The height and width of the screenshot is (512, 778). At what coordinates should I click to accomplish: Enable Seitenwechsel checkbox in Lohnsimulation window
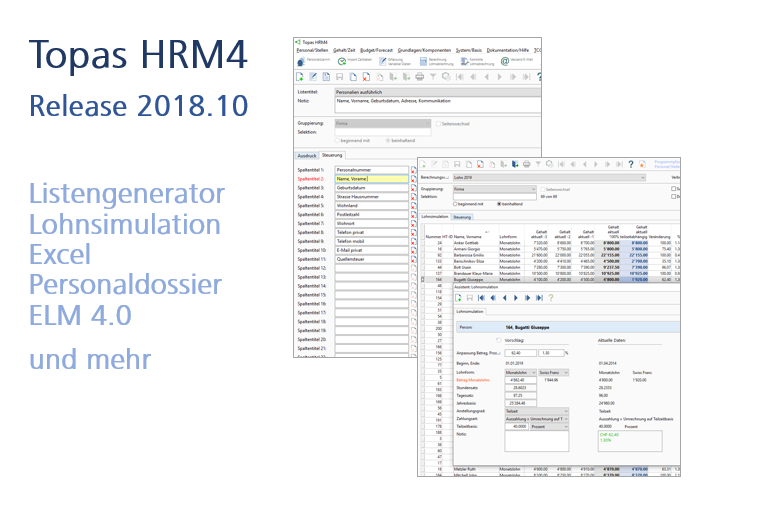pos(542,189)
